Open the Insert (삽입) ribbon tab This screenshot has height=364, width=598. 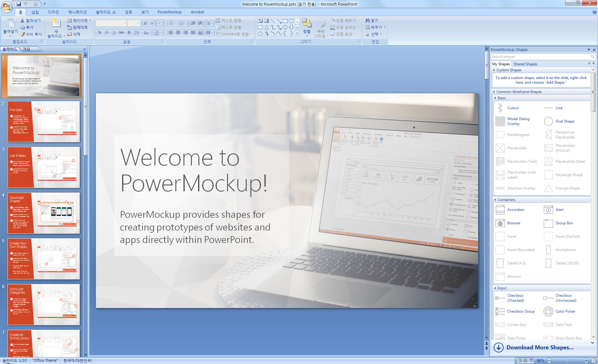35,12
